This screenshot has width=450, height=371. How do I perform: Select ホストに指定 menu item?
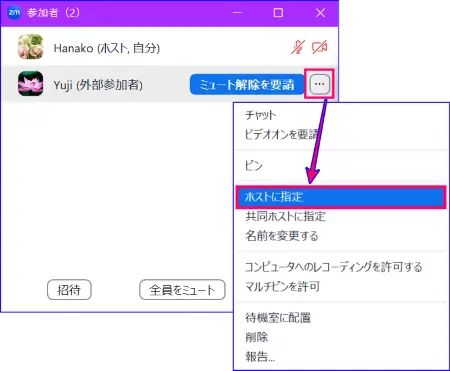[341, 197]
